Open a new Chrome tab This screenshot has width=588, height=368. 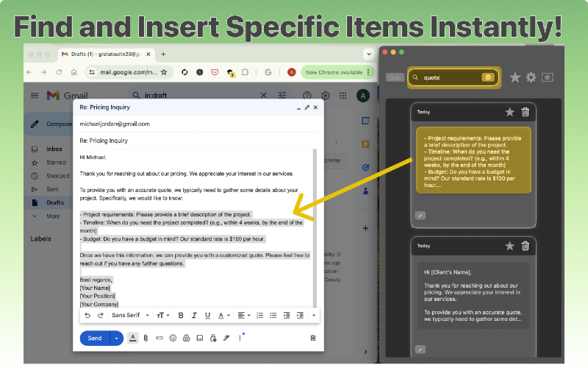click(163, 54)
